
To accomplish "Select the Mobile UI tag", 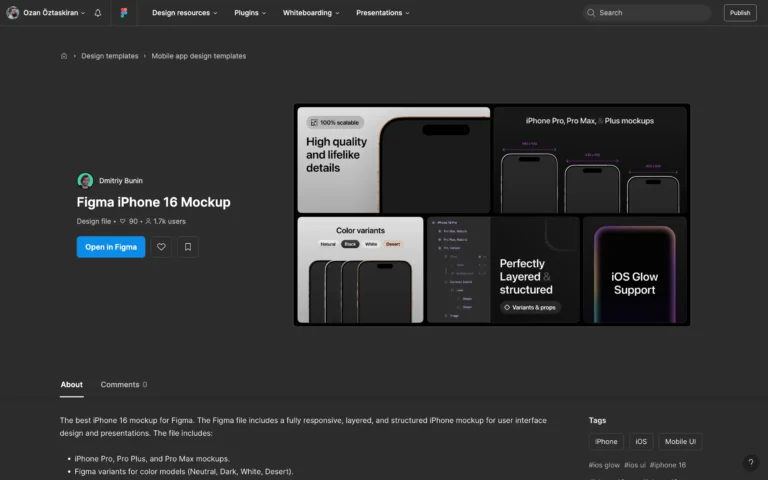I will click(680, 441).
